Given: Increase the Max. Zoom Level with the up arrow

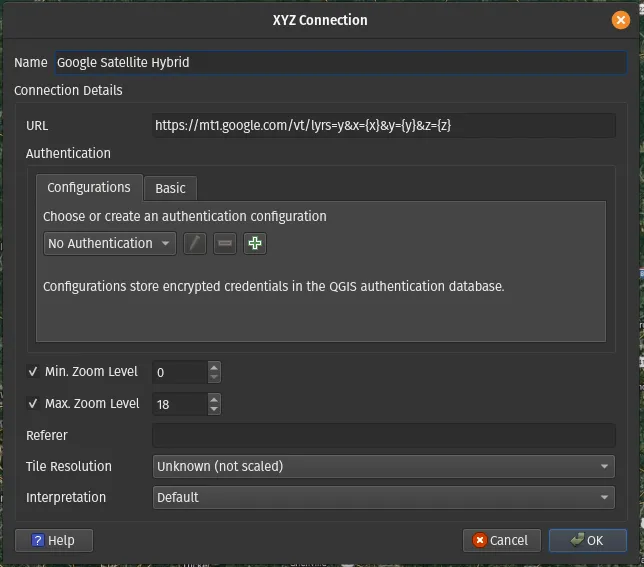Looking at the screenshot, I should pos(213,399).
